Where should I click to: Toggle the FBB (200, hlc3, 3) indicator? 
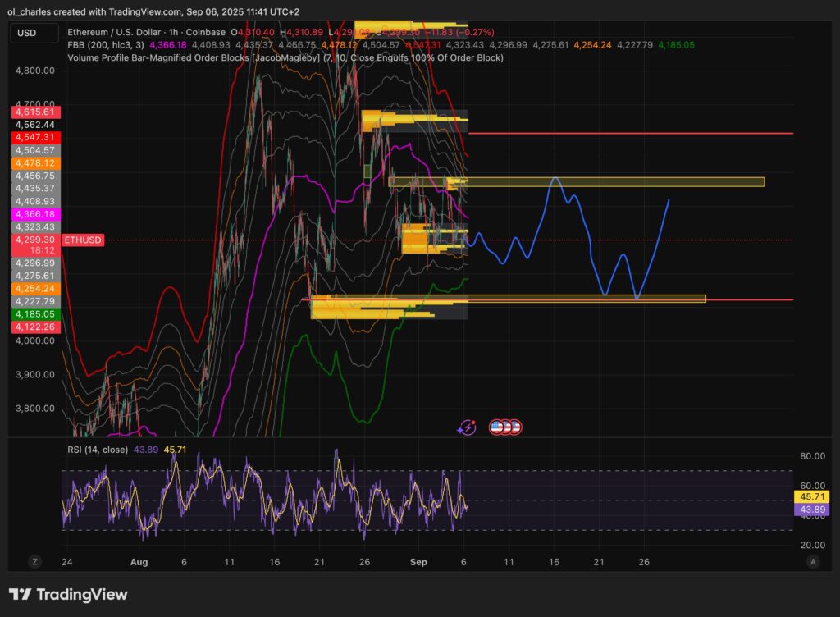[x=107, y=46]
